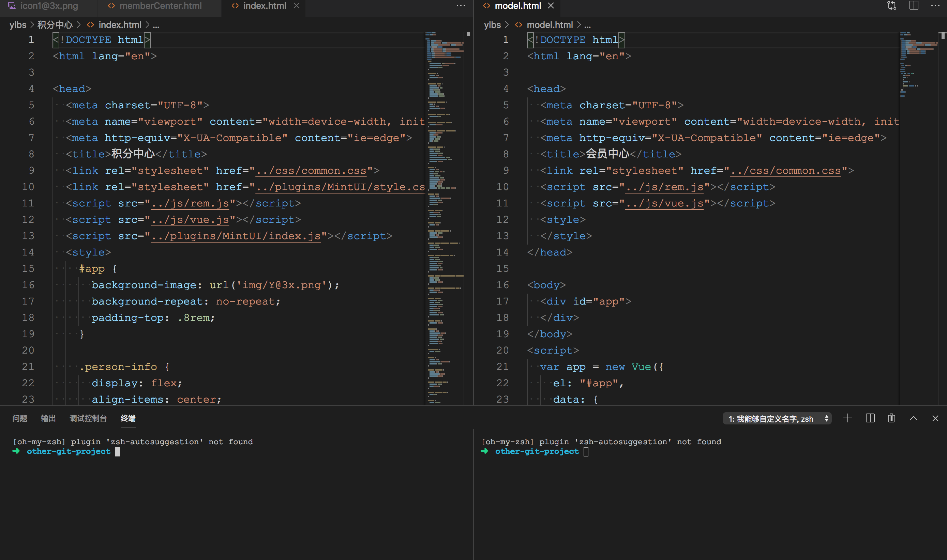Viewport: 947px width, 560px height.
Task: Switch to the memberCenter.html tab
Action: point(160,6)
